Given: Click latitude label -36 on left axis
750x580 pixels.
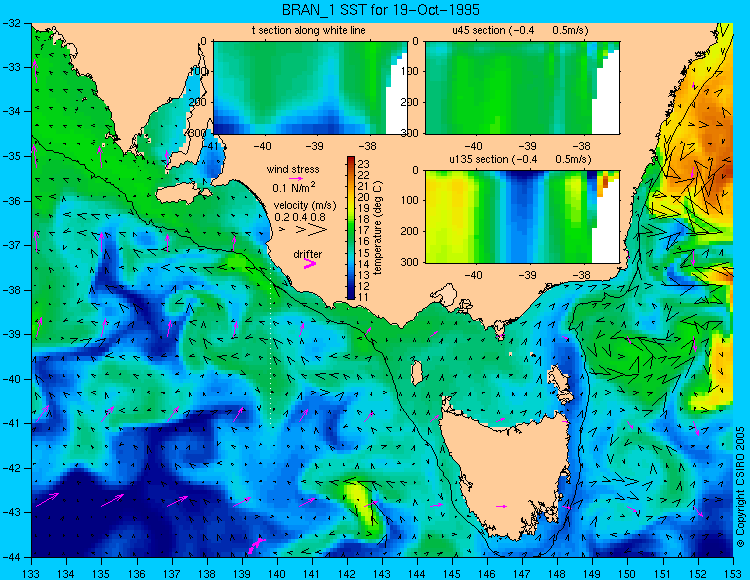Looking at the screenshot, I should [12, 201].
